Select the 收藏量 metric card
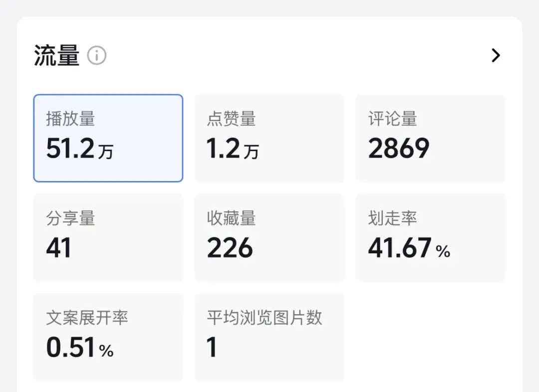 [269, 237]
